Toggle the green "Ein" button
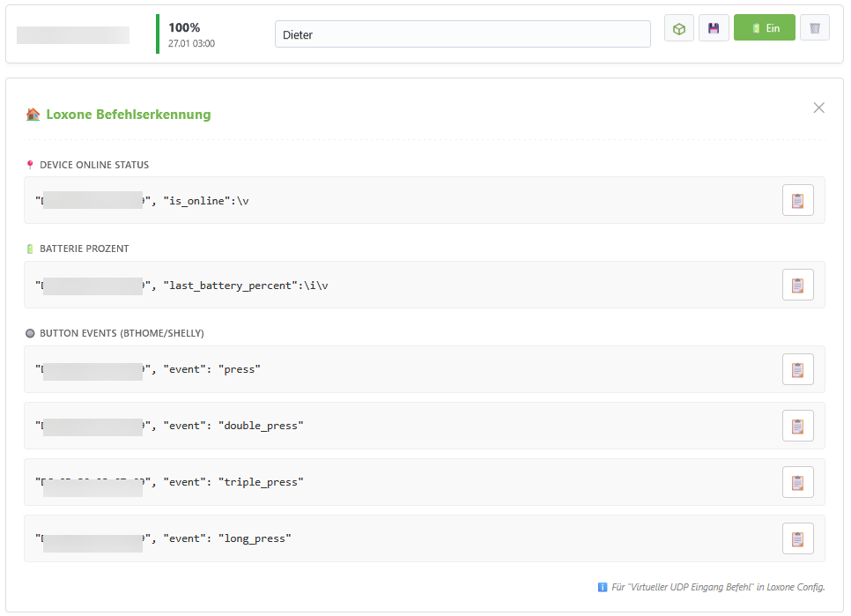851x616 pixels. click(764, 28)
